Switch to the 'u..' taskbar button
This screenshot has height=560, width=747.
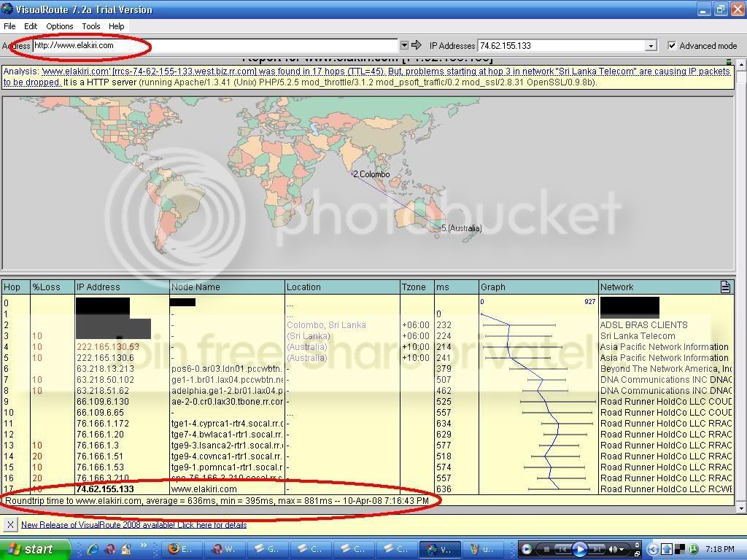[483, 549]
